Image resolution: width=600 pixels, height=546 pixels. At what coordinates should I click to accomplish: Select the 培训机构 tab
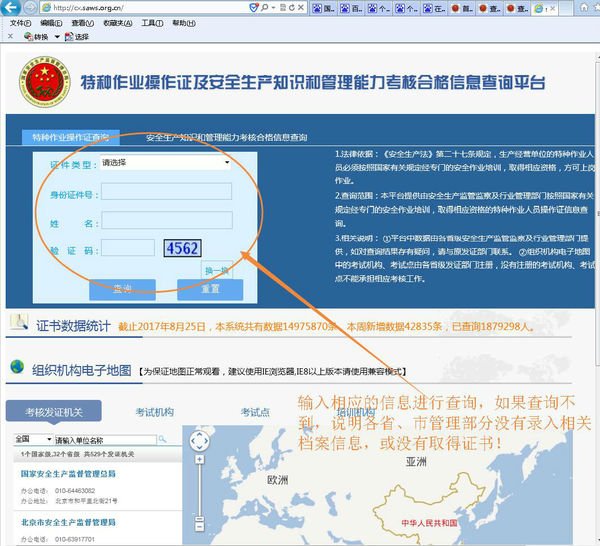(355, 412)
